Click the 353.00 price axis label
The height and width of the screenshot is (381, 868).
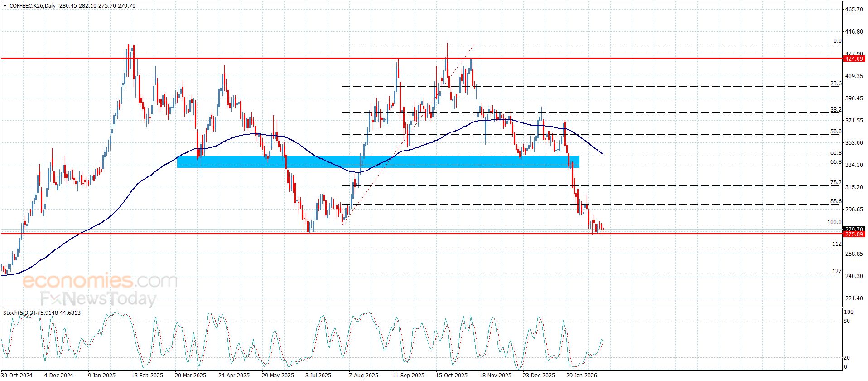854,143
